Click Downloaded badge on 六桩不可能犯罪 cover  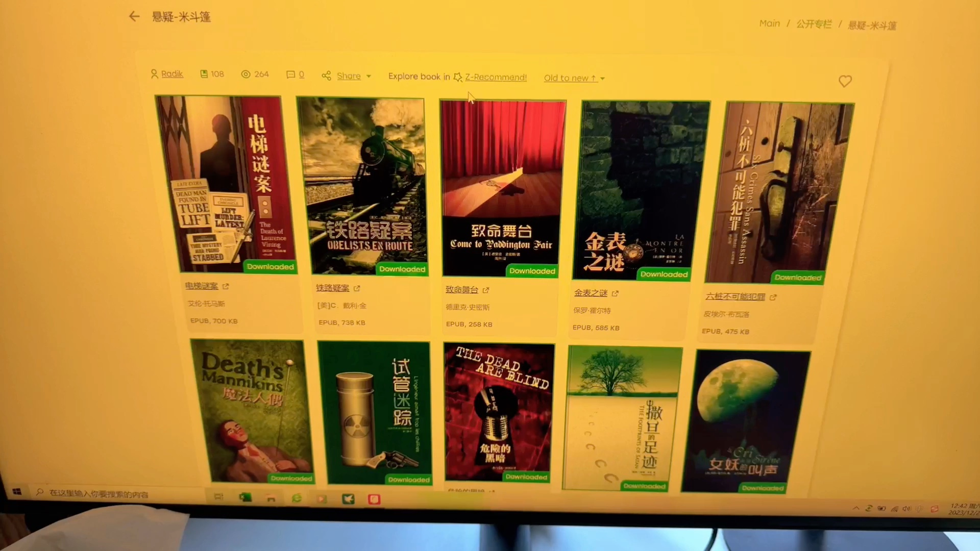(x=798, y=278)
